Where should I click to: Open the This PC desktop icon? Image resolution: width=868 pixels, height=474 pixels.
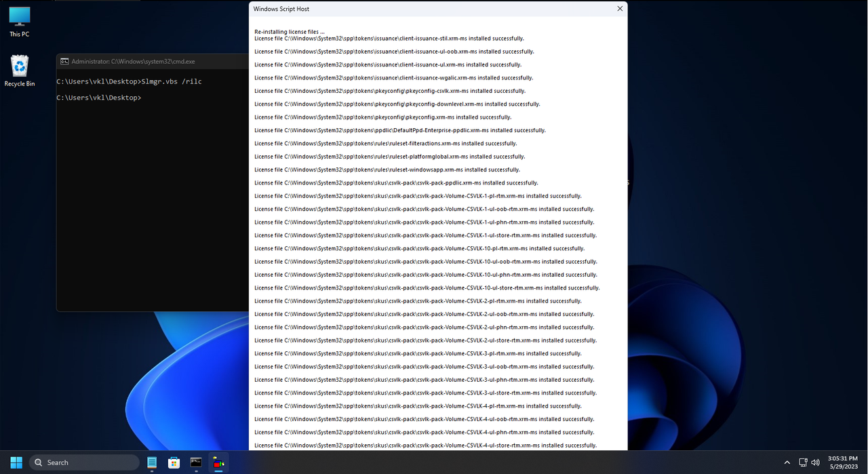(x=19, y=21)
